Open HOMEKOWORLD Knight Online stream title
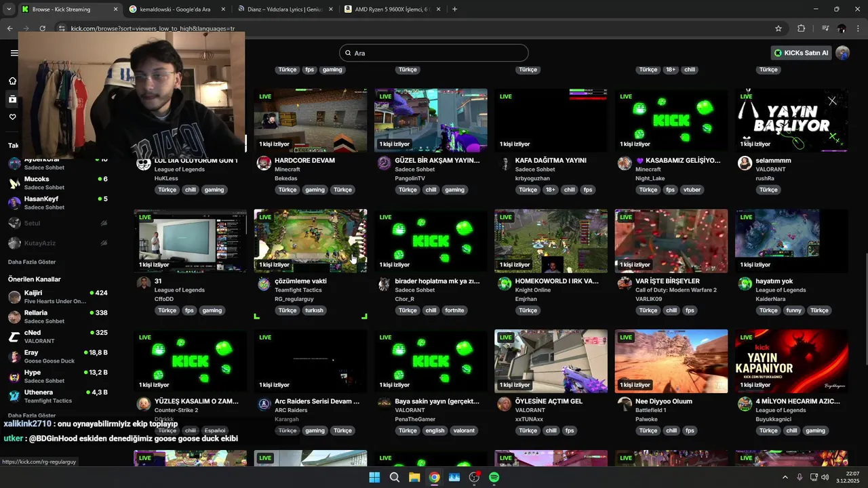This screenshot has height=488, width=868. (557, 281)
